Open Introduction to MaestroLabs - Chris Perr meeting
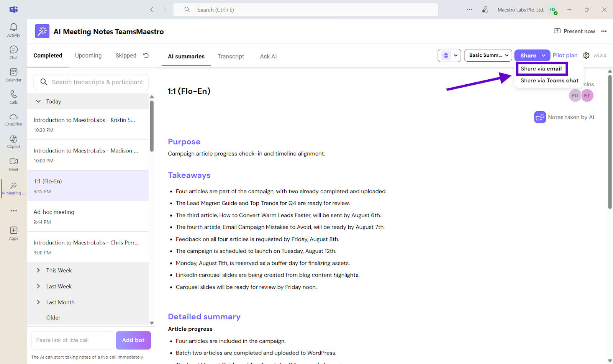Viewport: 613px width, 364px height. 88,247
